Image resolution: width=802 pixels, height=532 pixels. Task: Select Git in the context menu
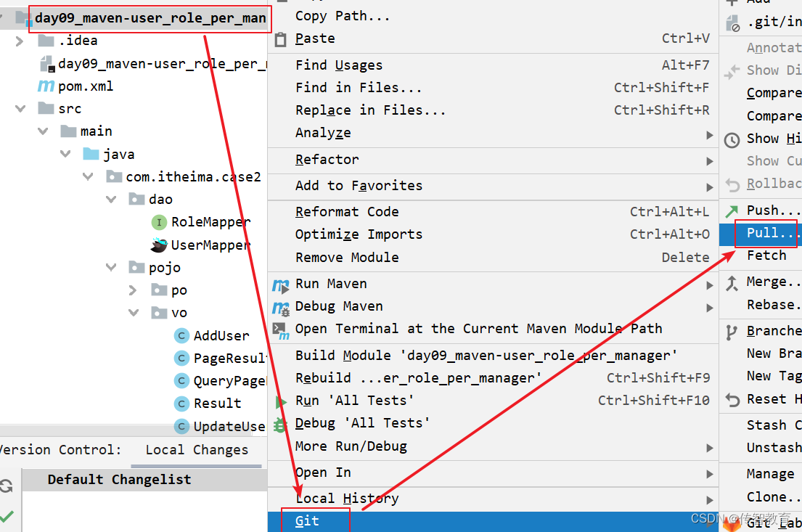coord(308,521)
